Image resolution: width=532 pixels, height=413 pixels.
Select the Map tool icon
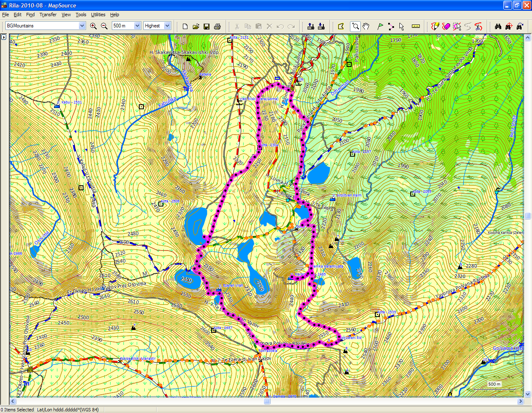tap(341, 26)
